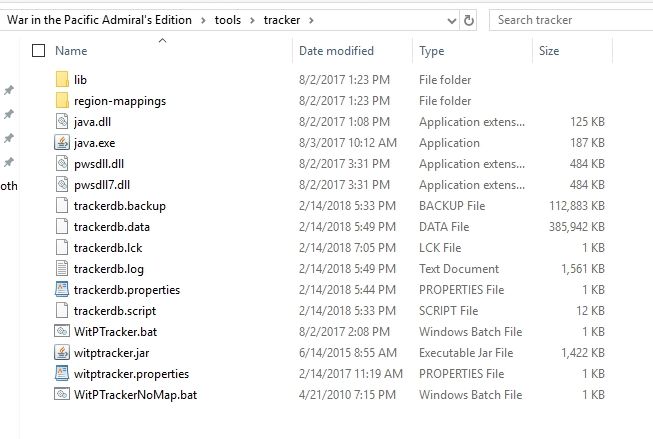
Task: Click the trackerdb.lck file icon
Action: (62, 247)
